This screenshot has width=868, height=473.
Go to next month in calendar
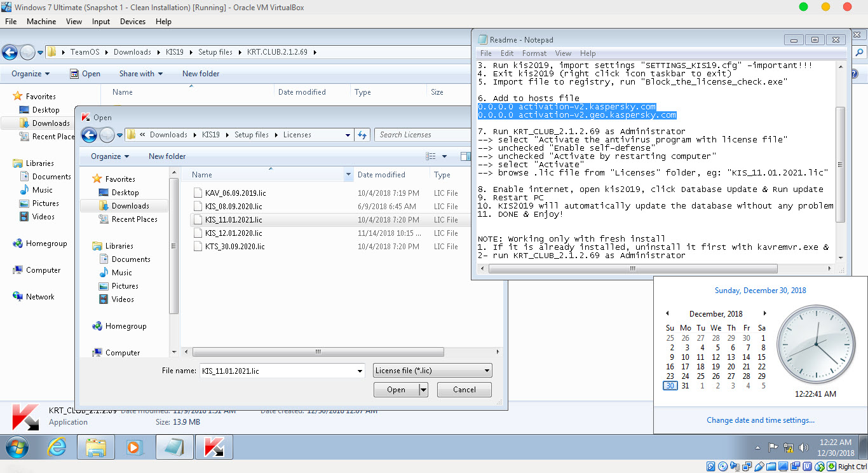click(764, 313)
